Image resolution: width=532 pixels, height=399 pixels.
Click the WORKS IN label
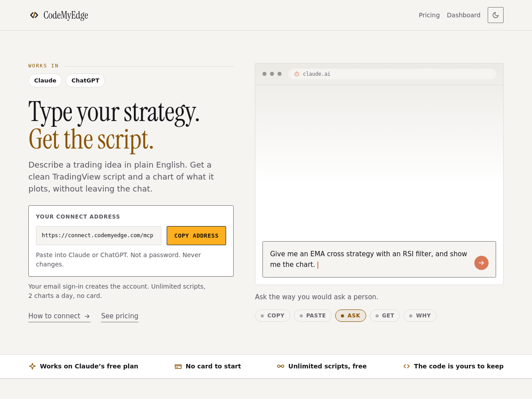[43, 66]
